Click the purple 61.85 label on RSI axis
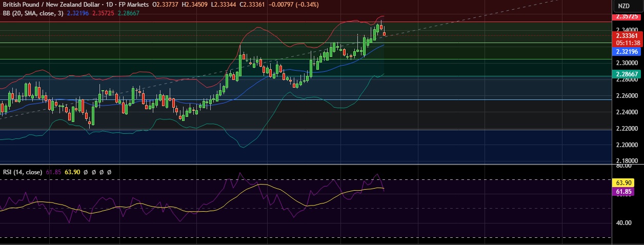Screen dimensions: 644x245 pyautogui.click(x=628, y=192)
